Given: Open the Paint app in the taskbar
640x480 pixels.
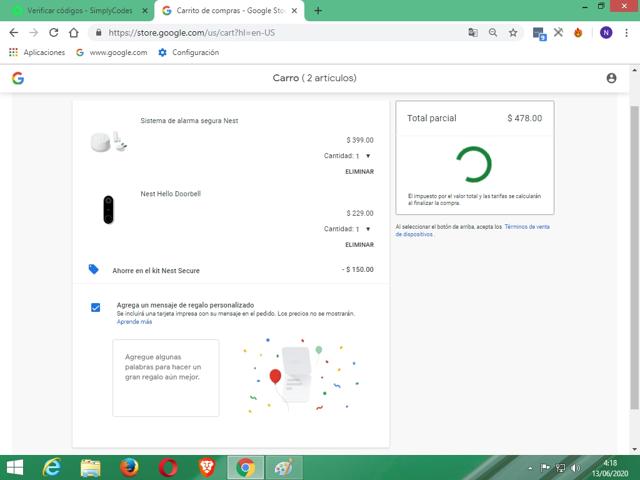Looking at the screenshot, I should tap(284, 467).
